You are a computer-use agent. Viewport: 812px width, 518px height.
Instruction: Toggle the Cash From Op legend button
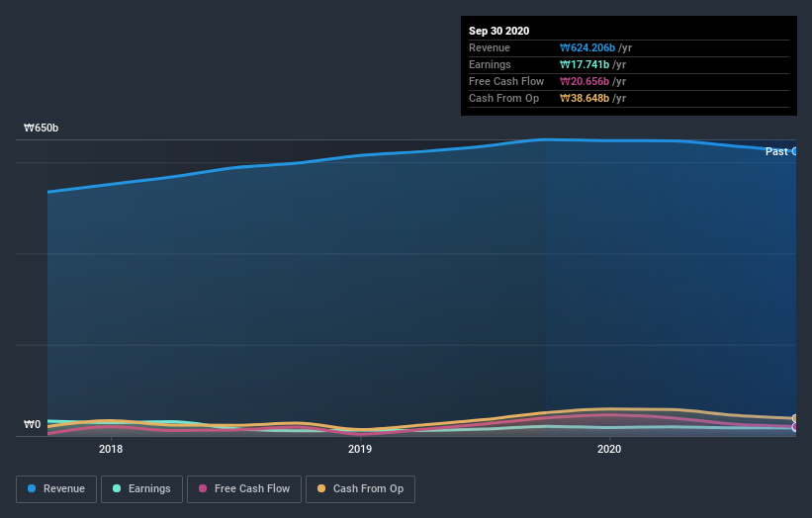360,489
